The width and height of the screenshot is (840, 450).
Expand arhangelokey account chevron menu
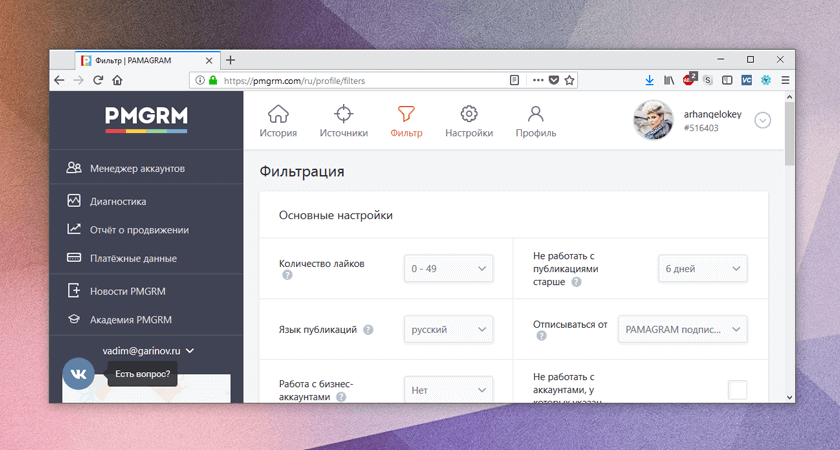point(762,120)
